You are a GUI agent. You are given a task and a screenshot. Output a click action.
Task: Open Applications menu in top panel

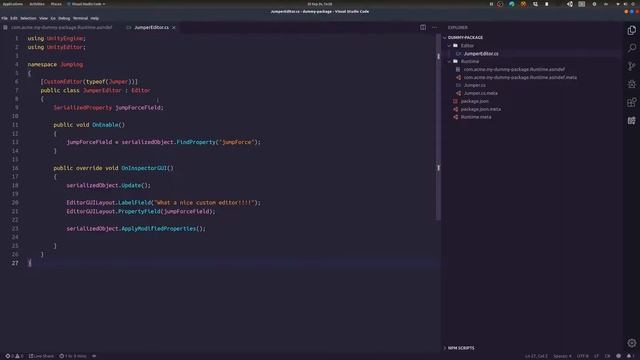coord(13,4)
